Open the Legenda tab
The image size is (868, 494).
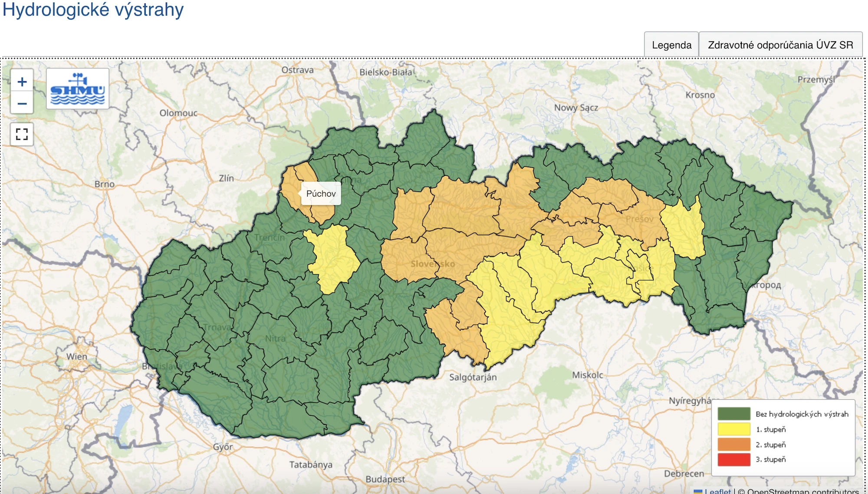click(x=671, y=45)
